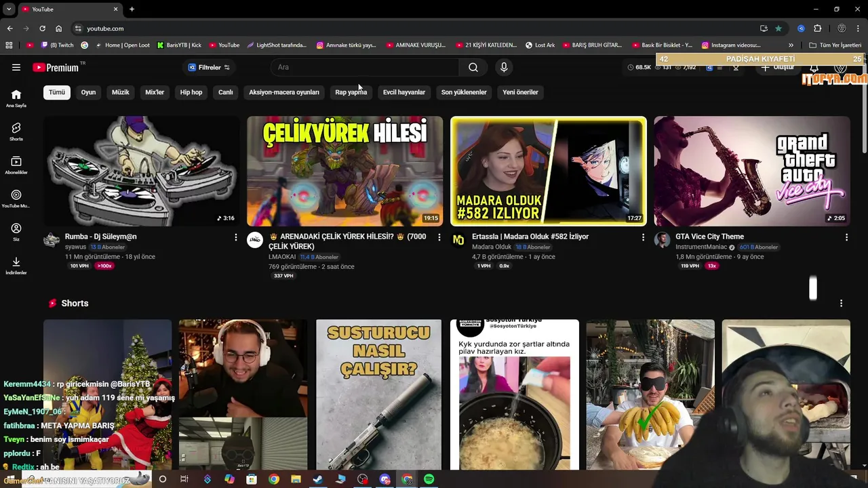Open Discord from the taskbar
This screenshot has height=488, width=868.
[384, 479]
